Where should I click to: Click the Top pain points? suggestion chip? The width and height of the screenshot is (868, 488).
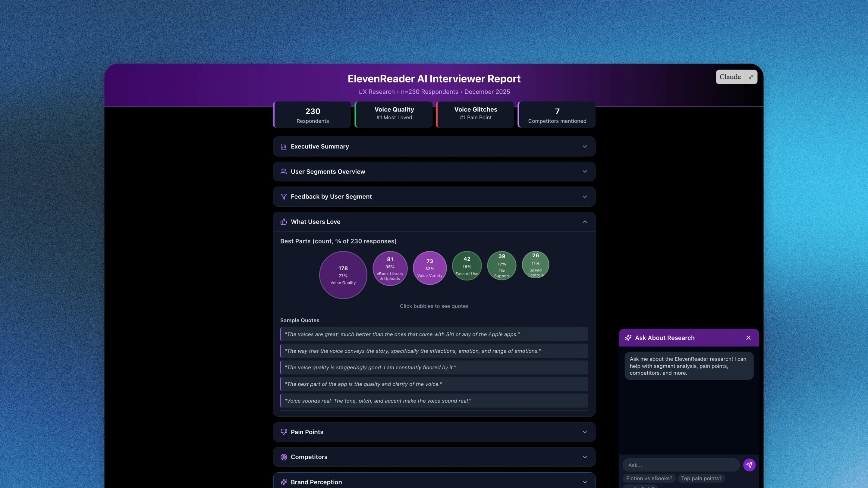pos(701,478)
